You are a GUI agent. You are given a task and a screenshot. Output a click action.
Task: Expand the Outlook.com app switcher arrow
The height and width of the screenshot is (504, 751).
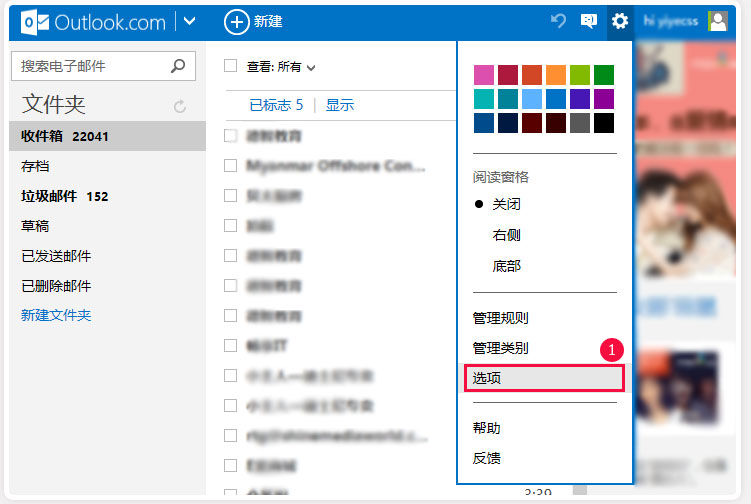pos(190,21)
